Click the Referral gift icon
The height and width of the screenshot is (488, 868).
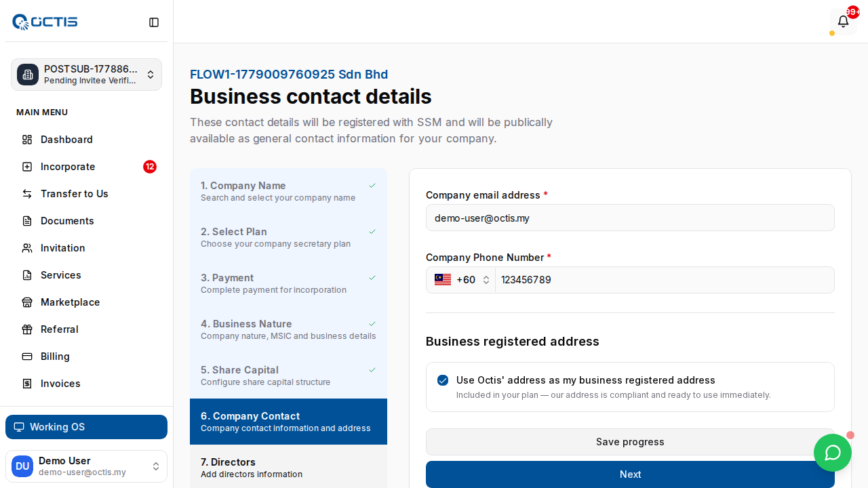[27, 329]
